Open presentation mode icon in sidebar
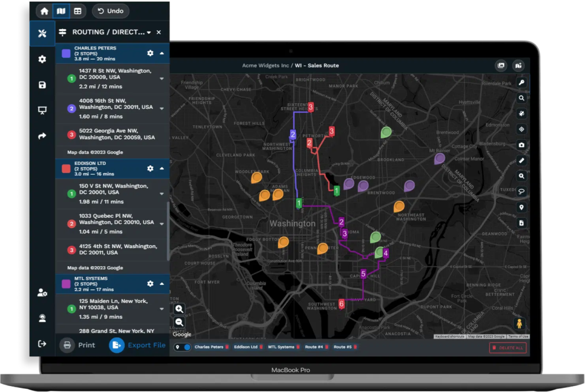Screen dimensions: 585x392 pyautogui.click(x=42, y=110)
